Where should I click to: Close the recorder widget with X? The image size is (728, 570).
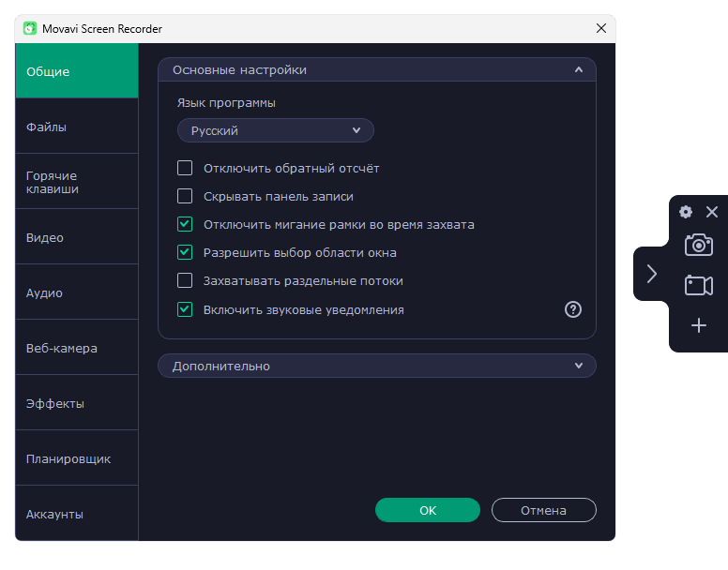(x=712, y=212)
